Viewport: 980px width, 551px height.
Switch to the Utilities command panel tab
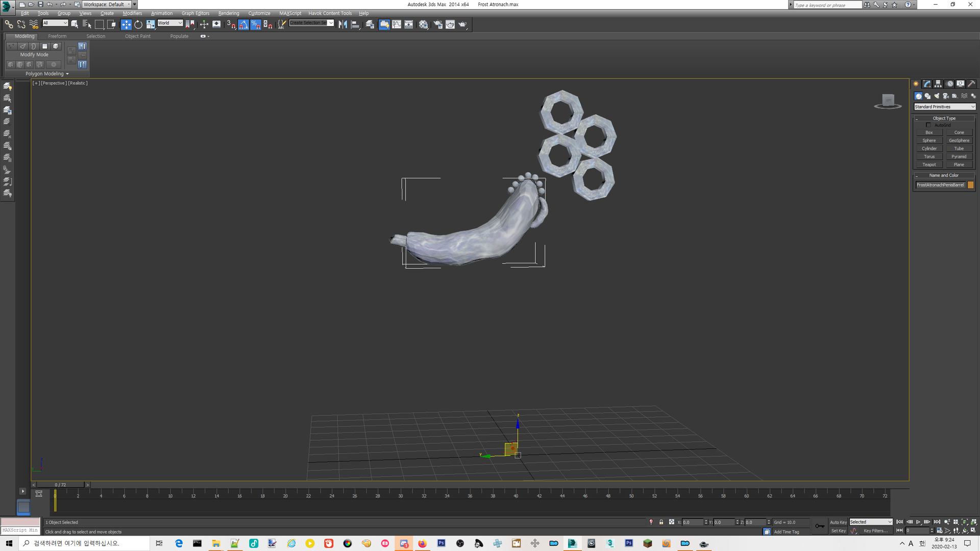coord(972,84)
